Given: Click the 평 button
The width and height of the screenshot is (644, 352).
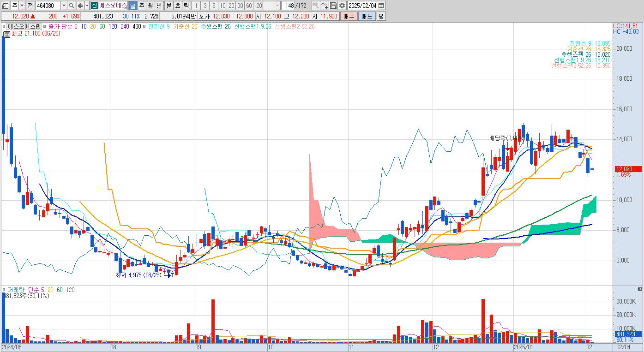Looking at the screenshot, I should click(x=381, y=16).
